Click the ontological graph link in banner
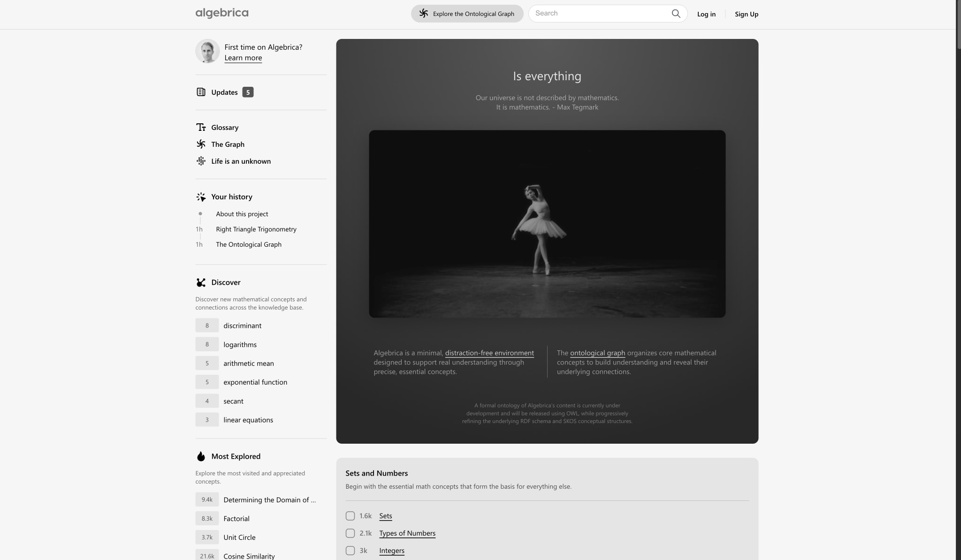Screen dimensions: 961x560 point(597,353)
